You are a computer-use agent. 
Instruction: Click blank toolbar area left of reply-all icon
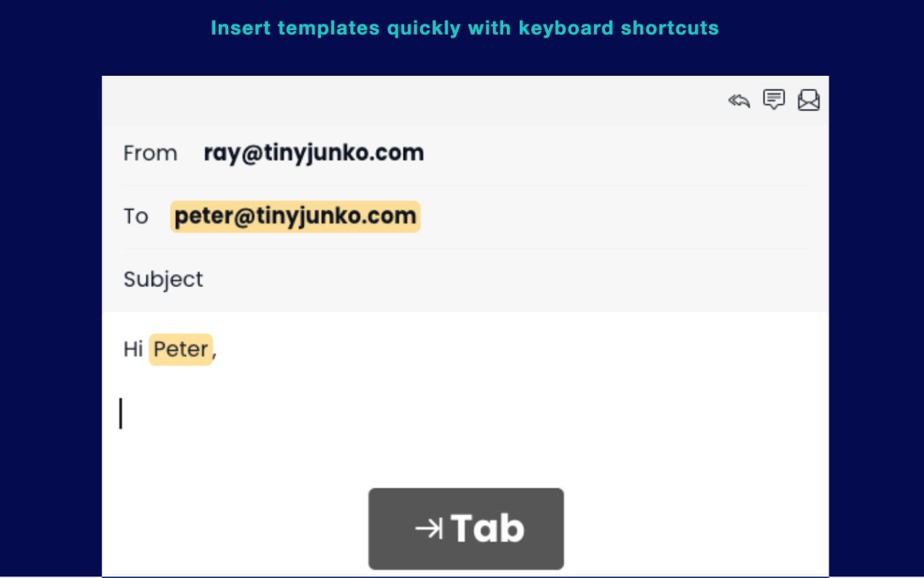click(x=433, y=100)
